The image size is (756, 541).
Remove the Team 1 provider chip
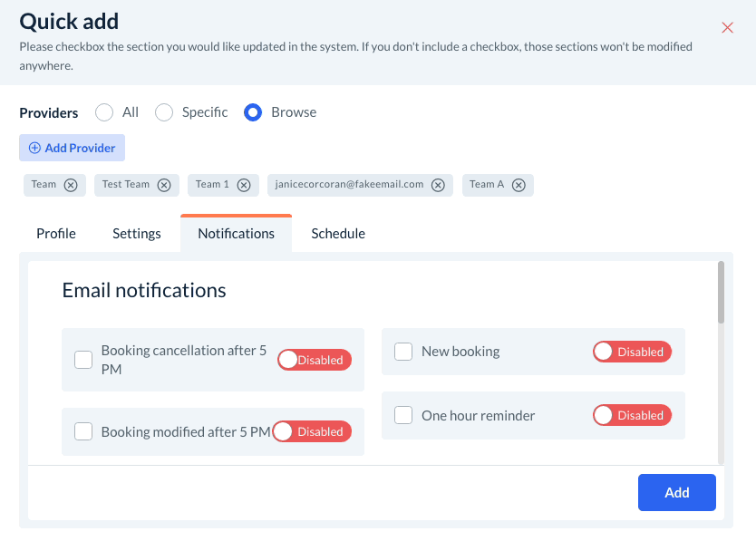244,185
